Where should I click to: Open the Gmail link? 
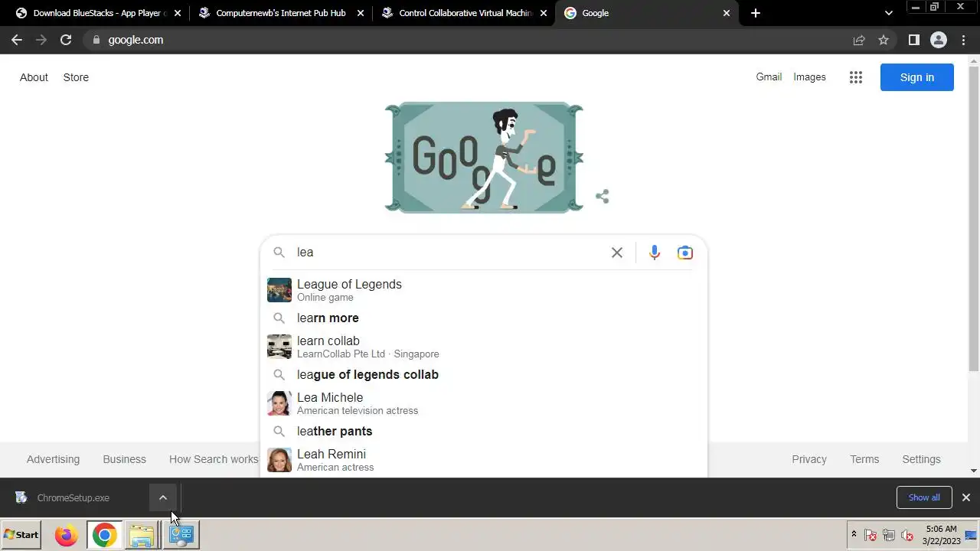click(x=769, y=77)
